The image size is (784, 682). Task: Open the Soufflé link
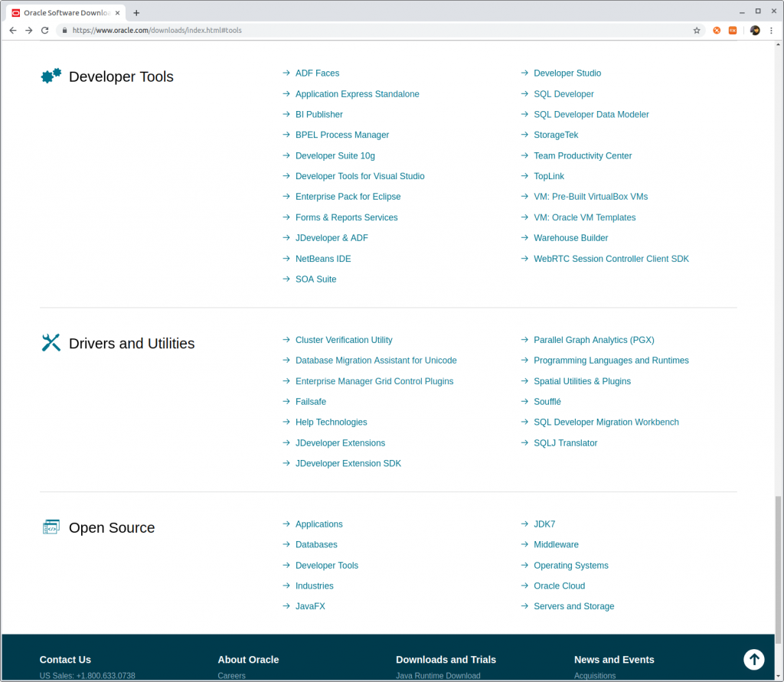tap(547, 402)
